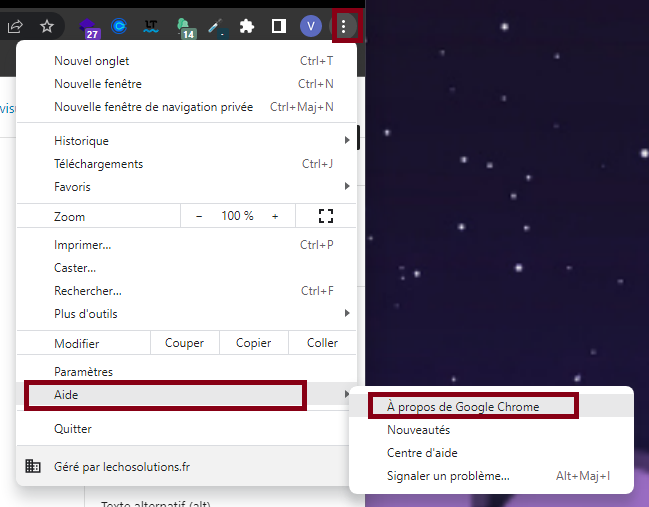
Task: Open the eyedropper extension icon
Action: (x=216, y=27)
